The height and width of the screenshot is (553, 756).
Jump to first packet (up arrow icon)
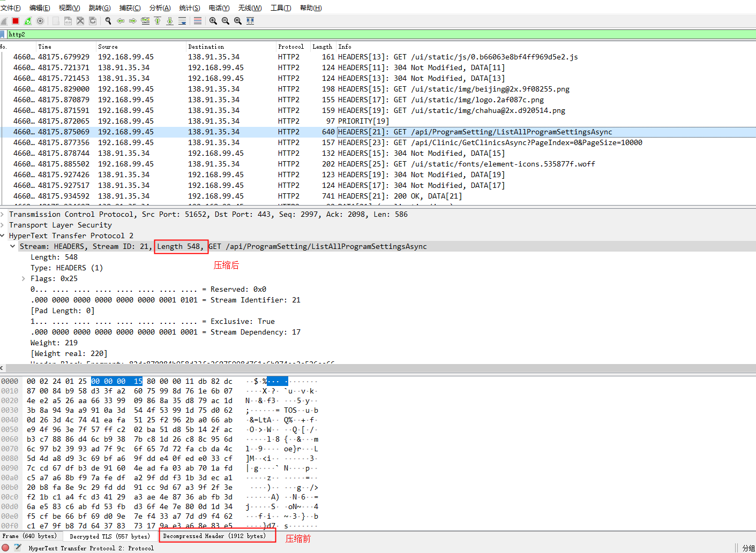tap(158, 21)
